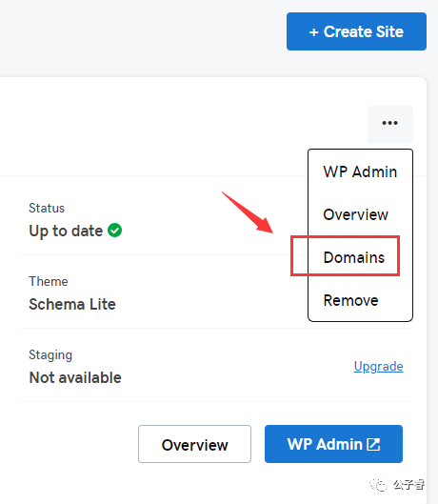Open Domains from the dropdown menu
The height and width of the screenshot is (504, 438).
point(354,257)
